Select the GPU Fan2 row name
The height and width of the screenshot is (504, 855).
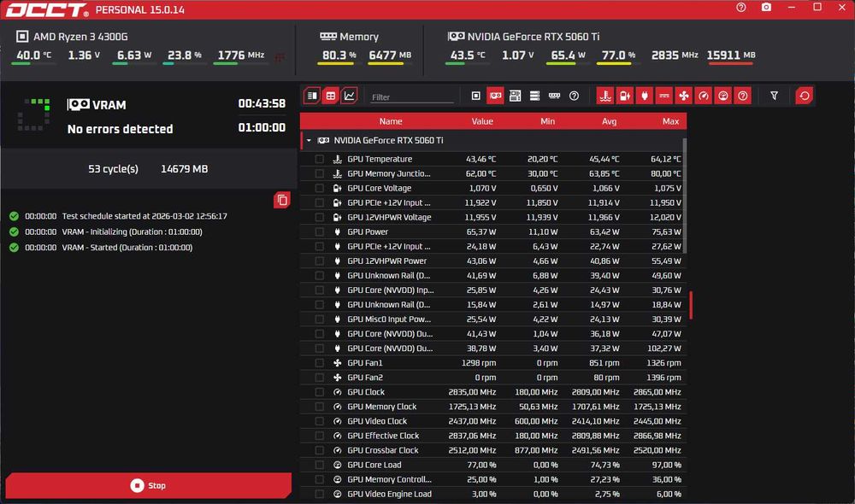point(365,378)
